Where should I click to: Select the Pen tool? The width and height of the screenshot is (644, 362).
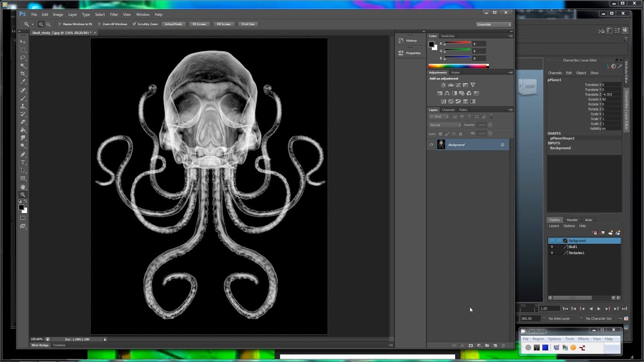coord(23,154)
